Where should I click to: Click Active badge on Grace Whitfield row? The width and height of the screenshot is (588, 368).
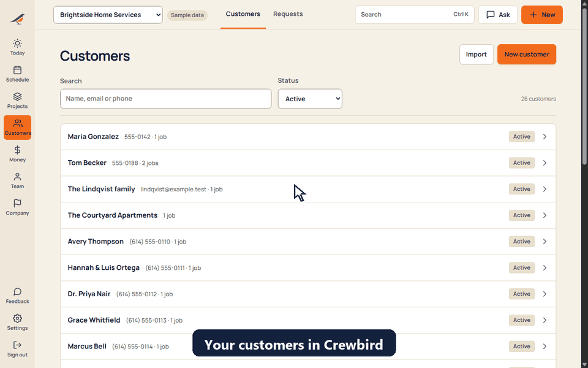pyautogui.click(x=522, y=320)
